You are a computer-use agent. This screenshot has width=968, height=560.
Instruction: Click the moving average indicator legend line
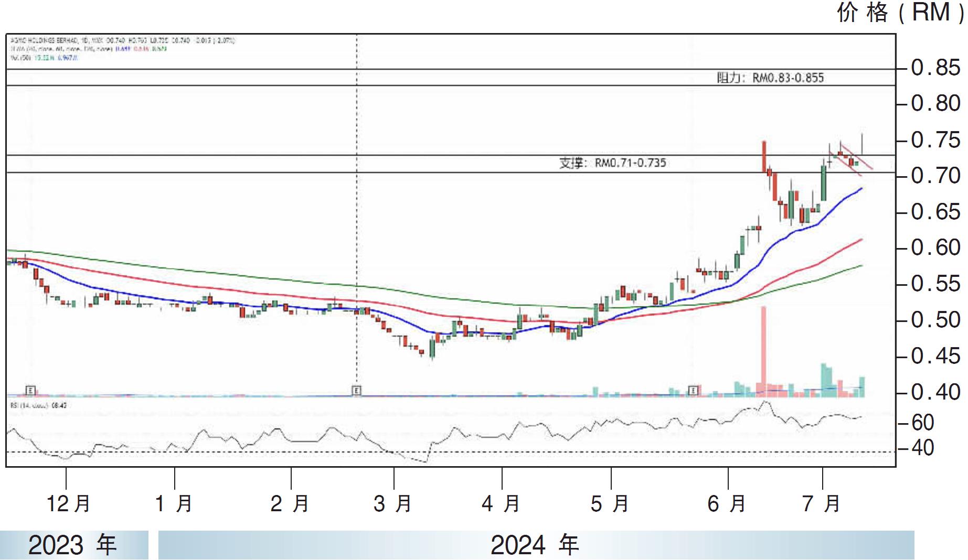(x=88, y=49)
